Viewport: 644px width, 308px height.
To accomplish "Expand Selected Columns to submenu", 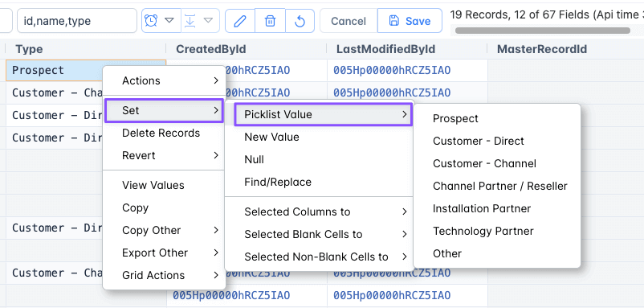I will coord(319,211).
